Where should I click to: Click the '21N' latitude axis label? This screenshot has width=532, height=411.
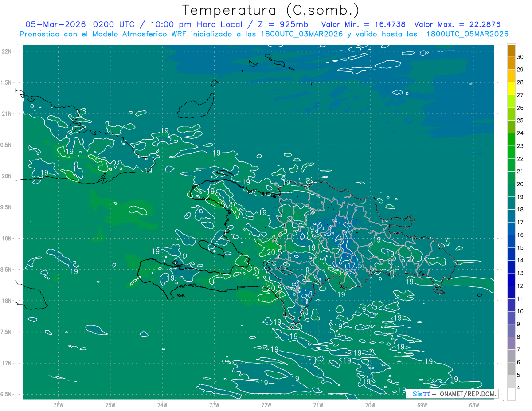tap(7, 114)
